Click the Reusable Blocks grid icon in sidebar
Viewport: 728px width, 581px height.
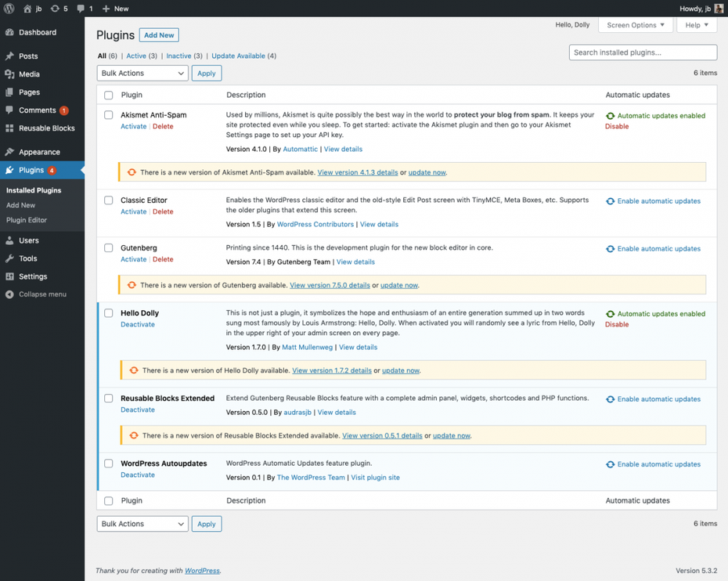9,128
